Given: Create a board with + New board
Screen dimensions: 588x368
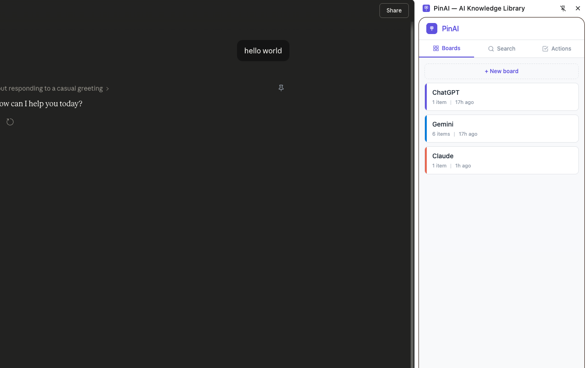Looking at the screenshot, I should 501,71.
